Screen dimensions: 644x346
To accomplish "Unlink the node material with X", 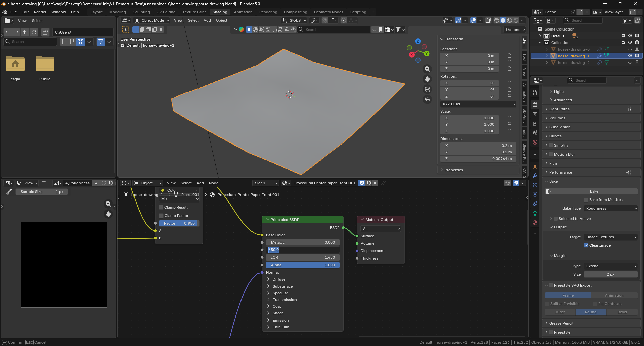I will pos(375,183).
